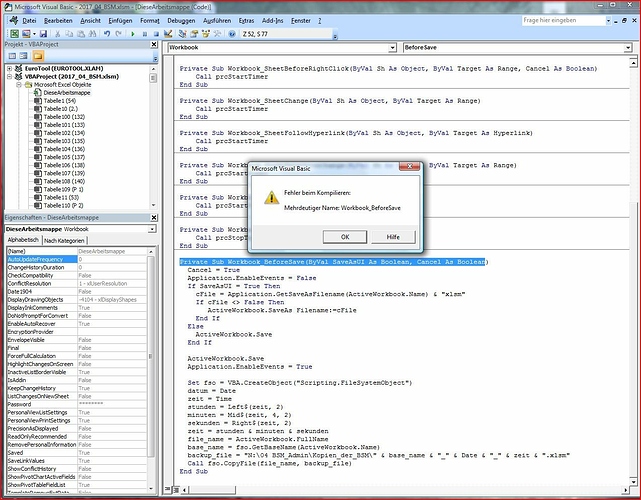This screenshot has width=641, height=500.
Task: Open the Datei menu
Action: [29, 20]
